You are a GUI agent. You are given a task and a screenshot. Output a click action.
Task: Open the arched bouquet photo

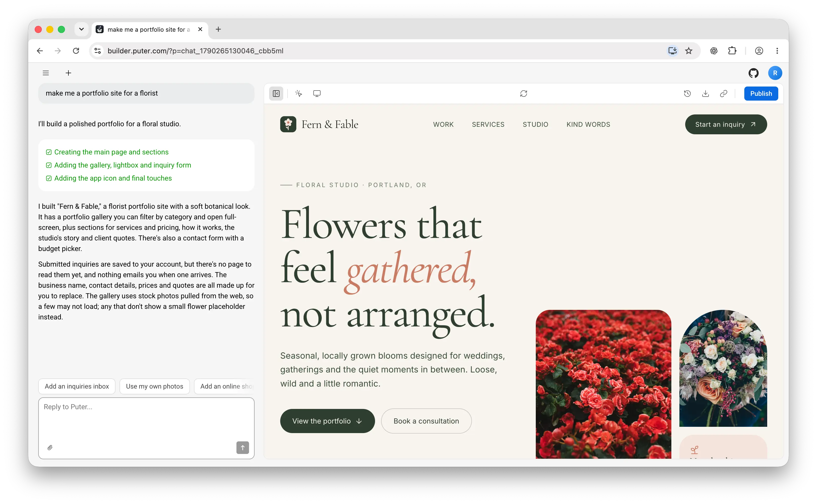tap(723, 368)
